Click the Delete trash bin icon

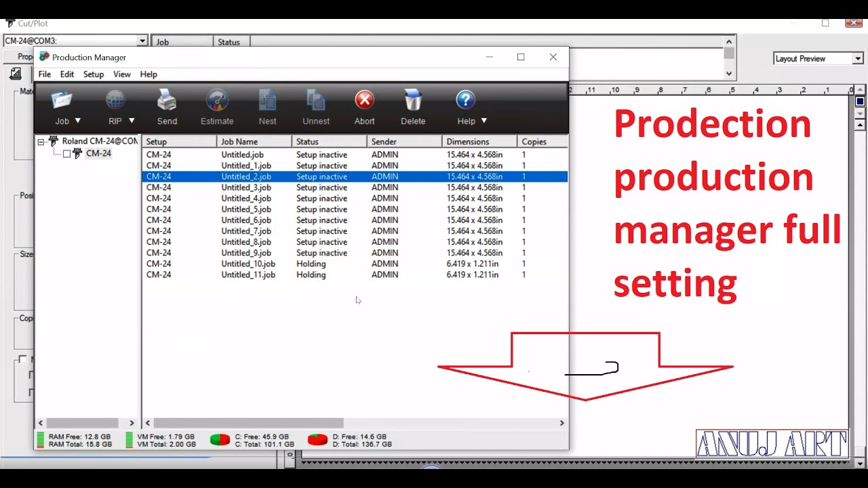413,101
